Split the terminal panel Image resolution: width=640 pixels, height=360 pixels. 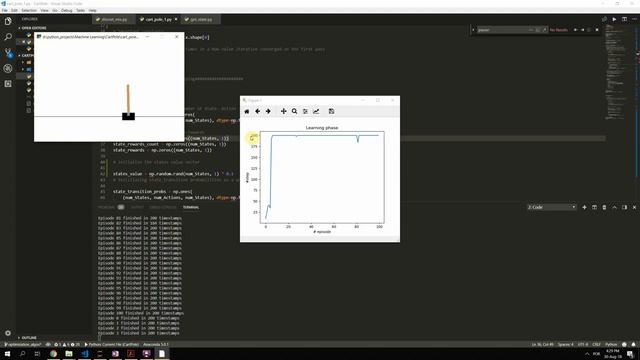594,207
